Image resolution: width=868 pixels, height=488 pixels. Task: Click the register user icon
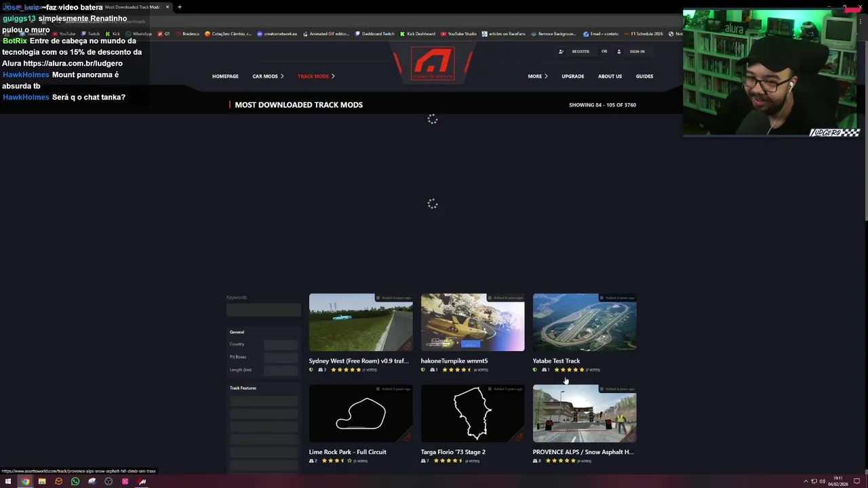[x=561, y=52]
